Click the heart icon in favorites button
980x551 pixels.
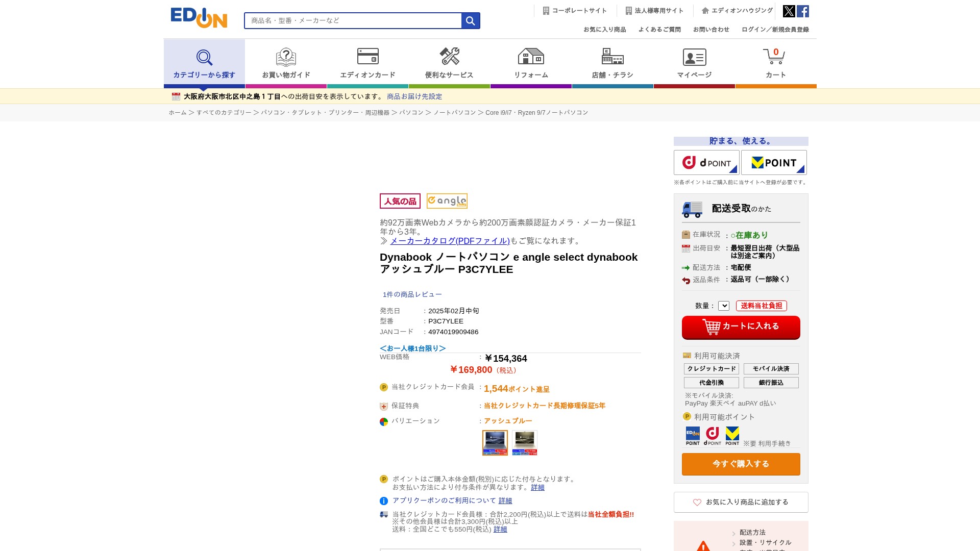click(x=697, y=503)
